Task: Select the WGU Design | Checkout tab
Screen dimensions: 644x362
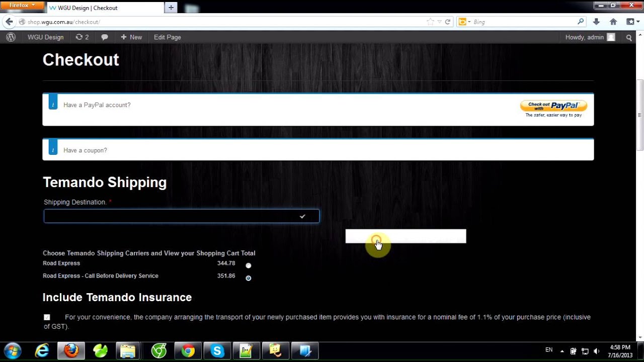Action: pyautogui.click(x=105, y=8)
